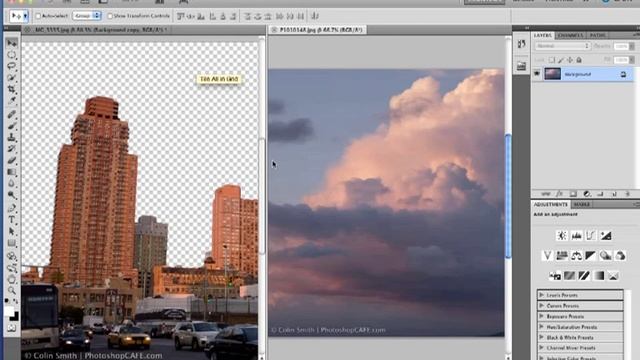This screenshot has width=640, height=360.
Task: Add a Color Balance adjustment
Action: pyautogui.click(x=576, y=256)
